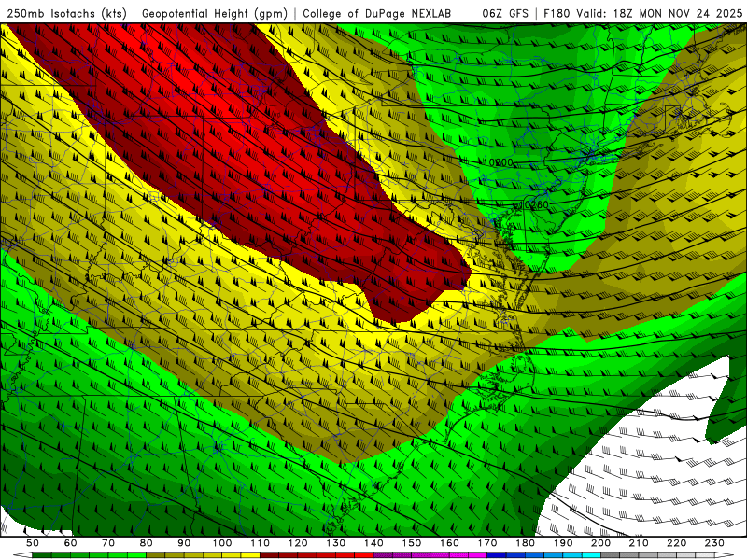
Task: Click the '120' value on the legend
Action: pos(298,543)
